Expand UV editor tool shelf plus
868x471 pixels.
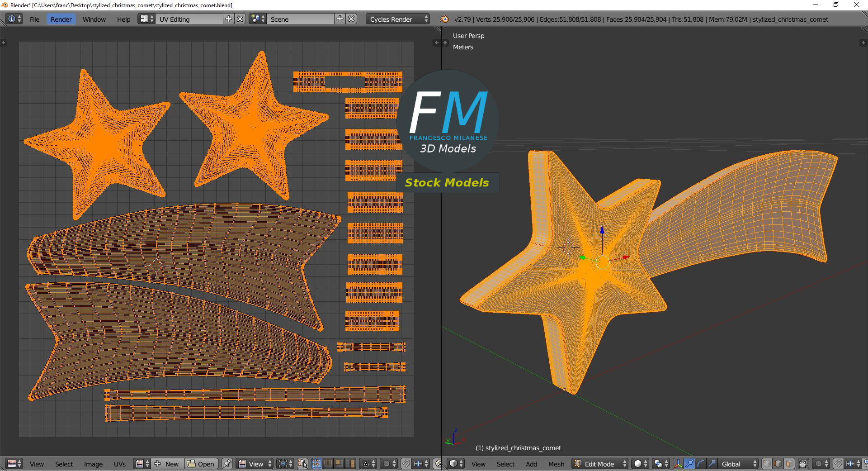[3, 43]
